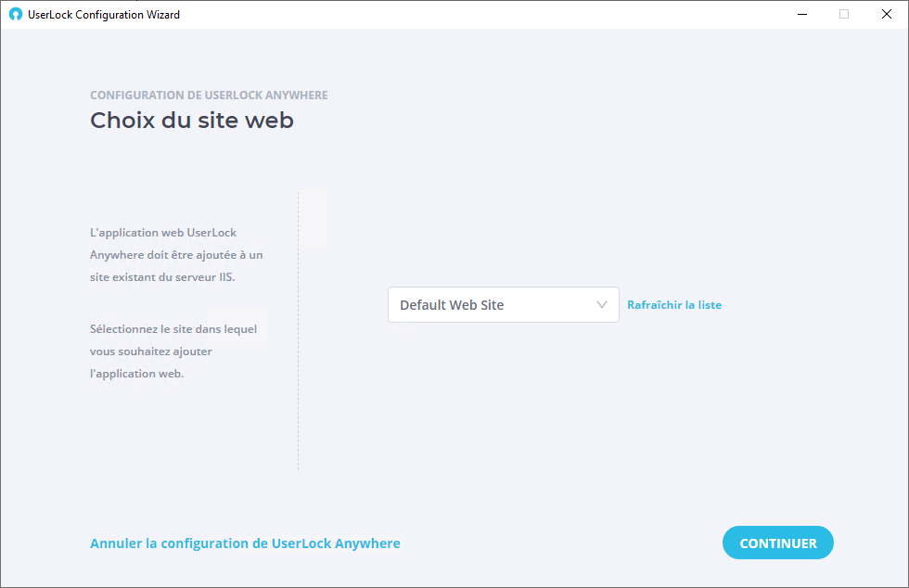The image size is (909, 588).
Task: Click the disabled maximize window button
Action: pos(844,15)
